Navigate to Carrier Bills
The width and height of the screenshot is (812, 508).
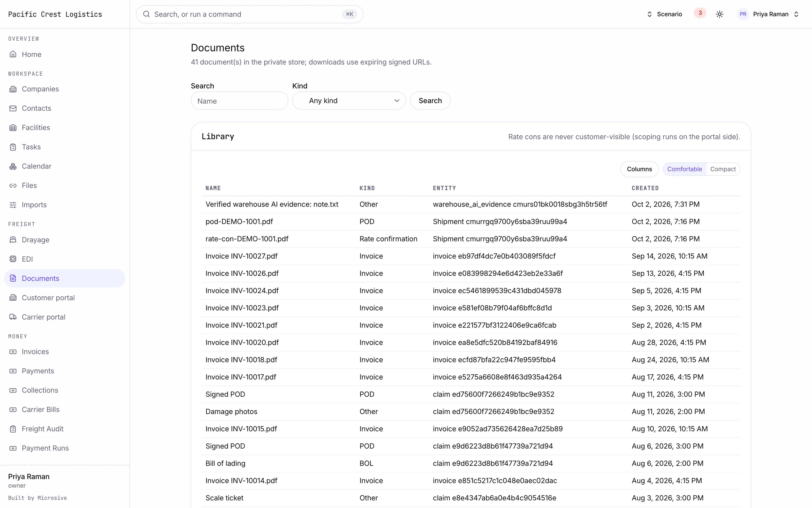(x=64, y=409)
